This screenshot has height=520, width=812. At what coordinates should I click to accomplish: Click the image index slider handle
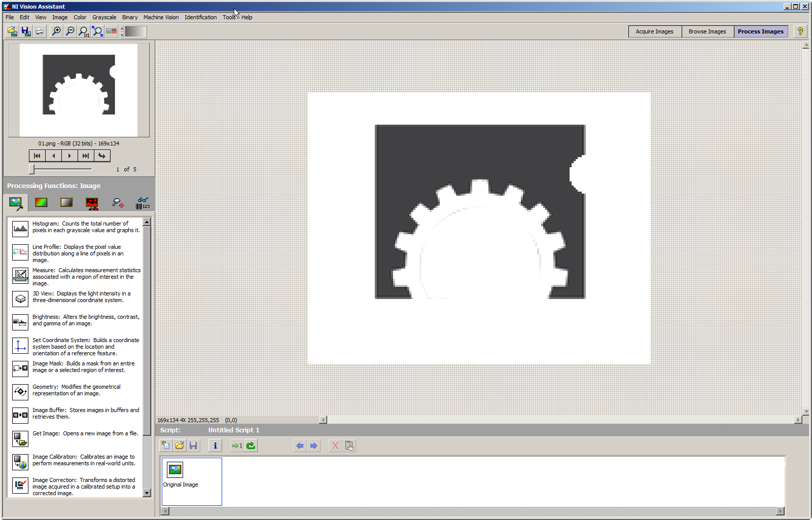(x=31, y=169)
